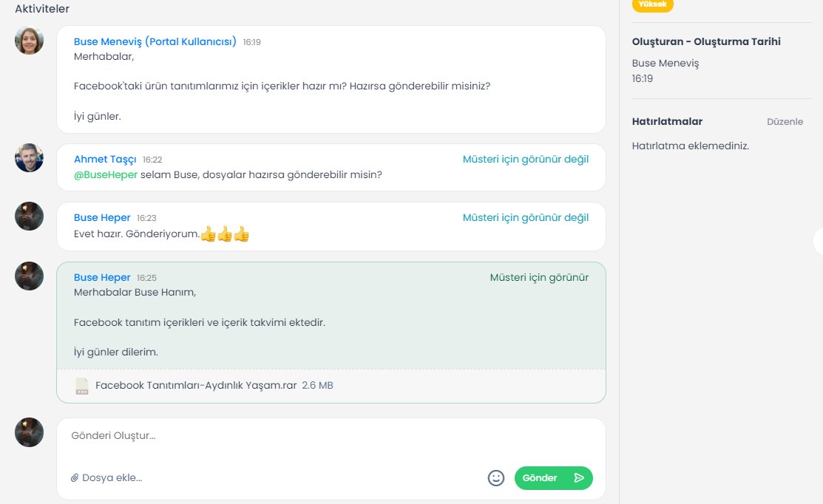Viewport: 823px width, 504px height.
Task: Click the paperclip attach file icon
Action: coord(75,478)
